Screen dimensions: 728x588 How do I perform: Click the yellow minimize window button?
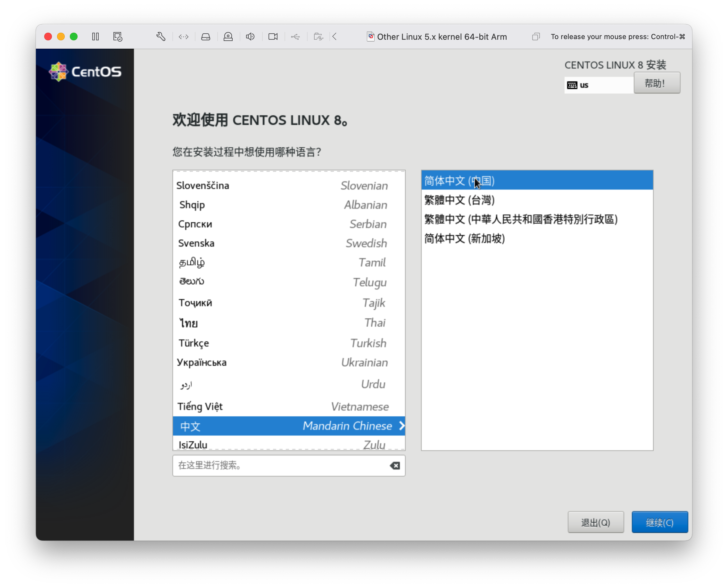pos(61,37)
